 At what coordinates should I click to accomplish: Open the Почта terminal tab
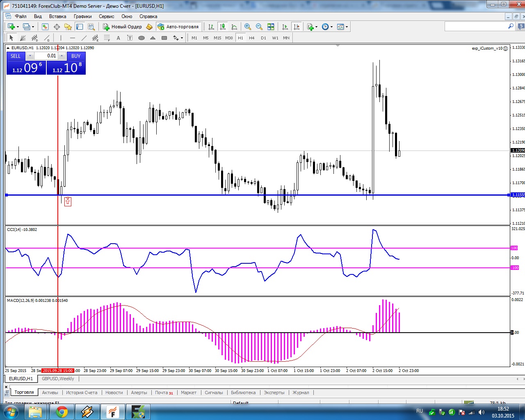coord(164,393)
